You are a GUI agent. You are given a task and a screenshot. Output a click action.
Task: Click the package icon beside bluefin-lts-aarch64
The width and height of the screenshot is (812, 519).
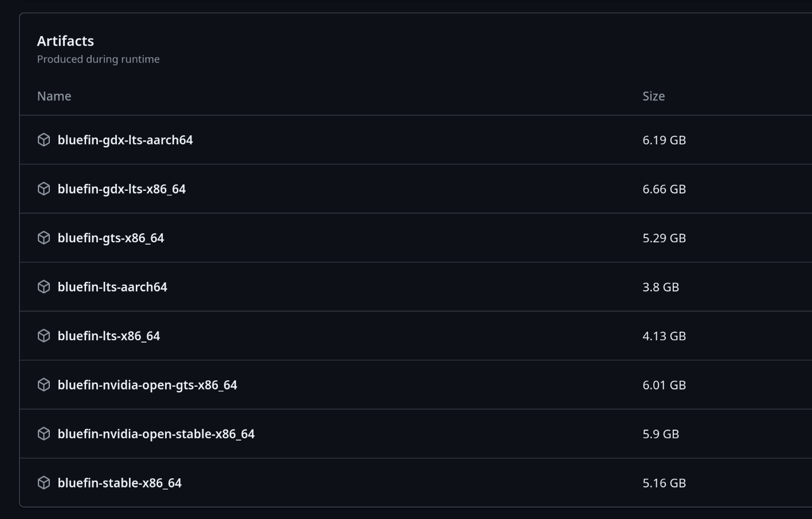pyautogui.click(x=44, y=287)
